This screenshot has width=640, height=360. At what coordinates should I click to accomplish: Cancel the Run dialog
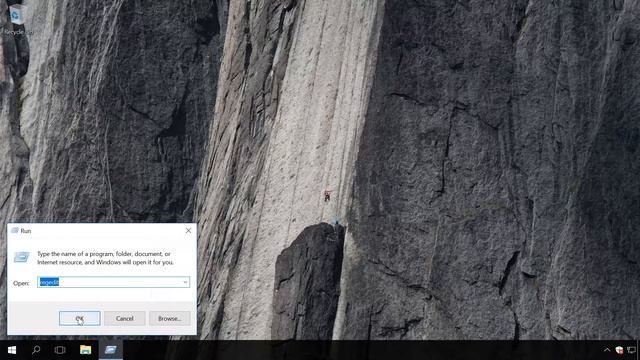point(124,318)
